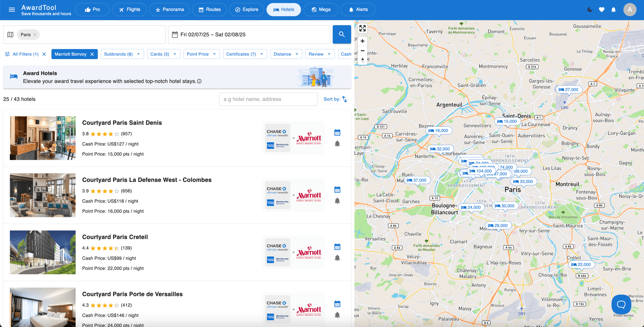
Task: Remove Marriott Bonvoy filter
Action: coord(92,54)
